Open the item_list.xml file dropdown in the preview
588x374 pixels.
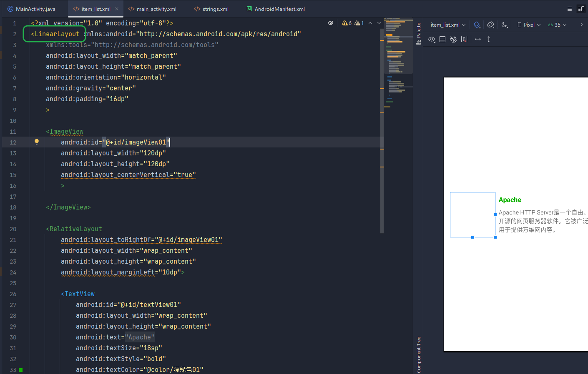click(448, 25)
